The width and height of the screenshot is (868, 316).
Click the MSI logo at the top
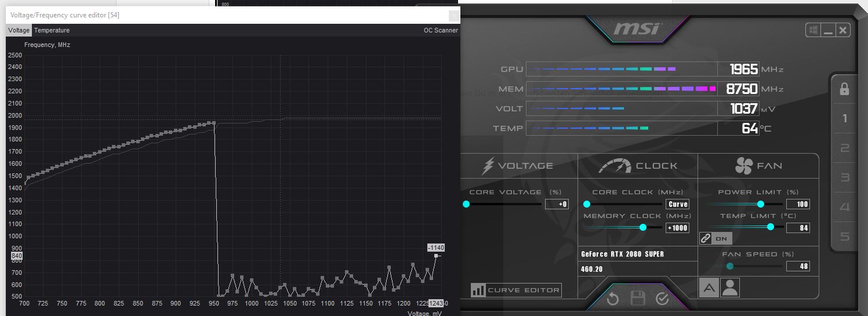point(638,28)
